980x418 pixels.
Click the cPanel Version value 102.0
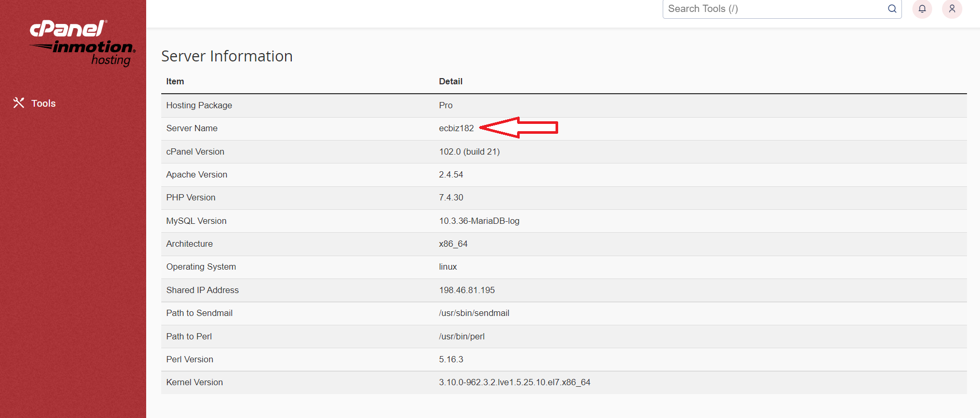point(469,151)
